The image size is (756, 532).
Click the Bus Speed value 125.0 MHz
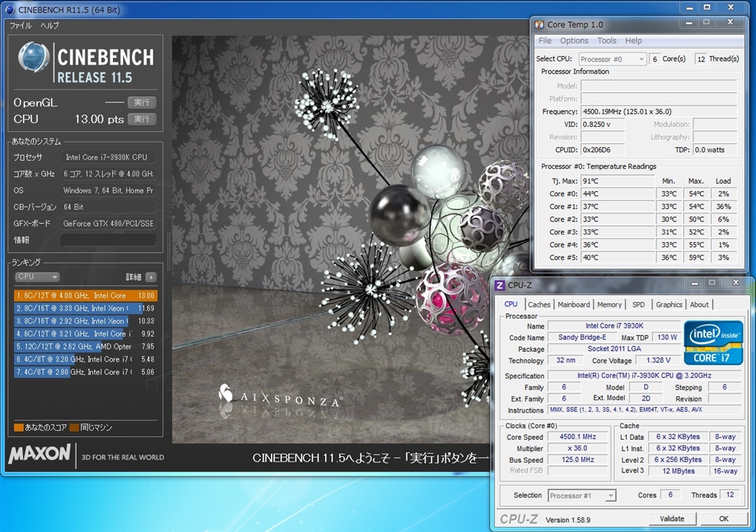(577, 460)
